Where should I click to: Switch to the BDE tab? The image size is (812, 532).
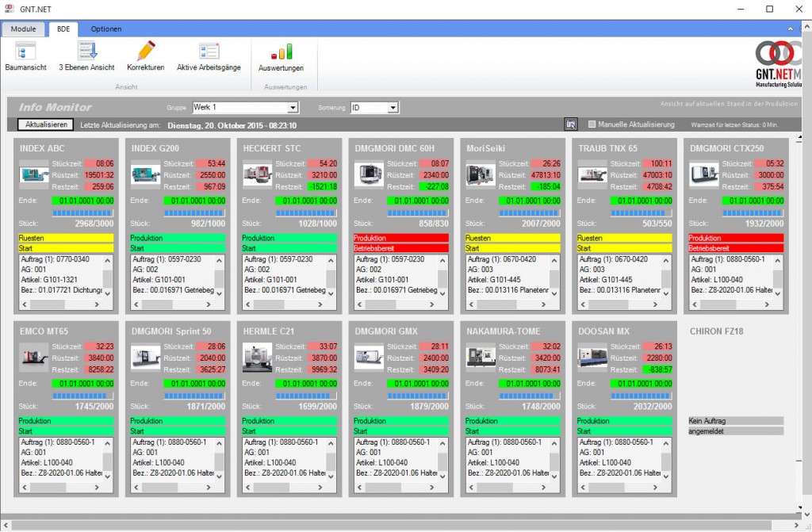(x=63, y=29)
